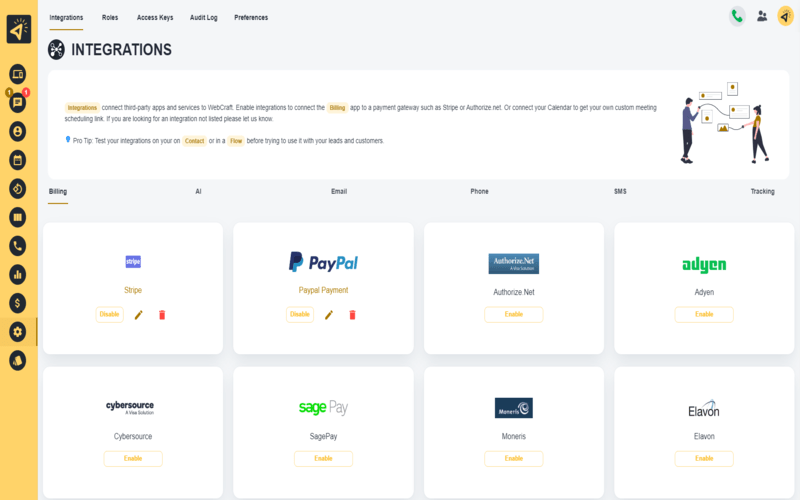Open the calendar sidebar icon
This screenshot has width=800, height=500.
[17, 160]
